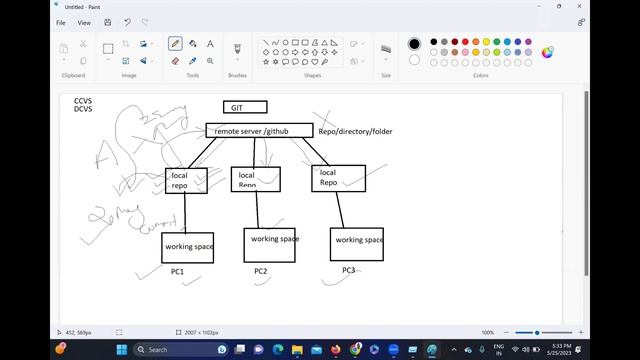The height and width of the screenshot is (360, 640).
Task: Click the Brushes tool button
Action: point(237,48)
